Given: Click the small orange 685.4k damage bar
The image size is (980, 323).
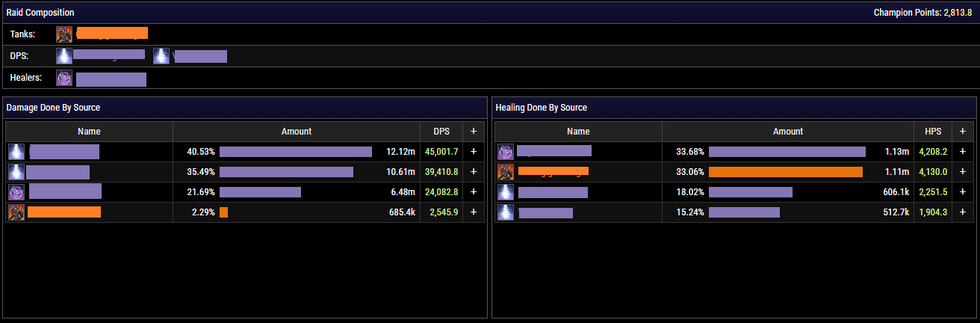Looking at the screenshot, I should pyautogui.click(x=223, y=212).
